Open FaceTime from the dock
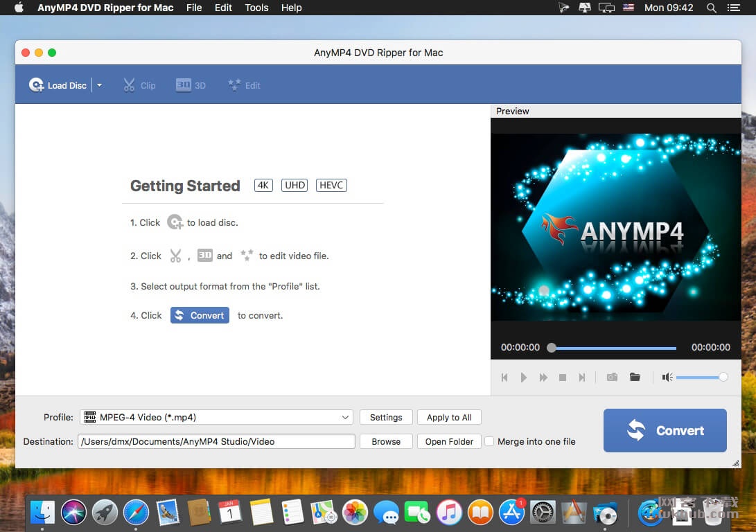This screenshot has height=532, width=756. point(418,512)
